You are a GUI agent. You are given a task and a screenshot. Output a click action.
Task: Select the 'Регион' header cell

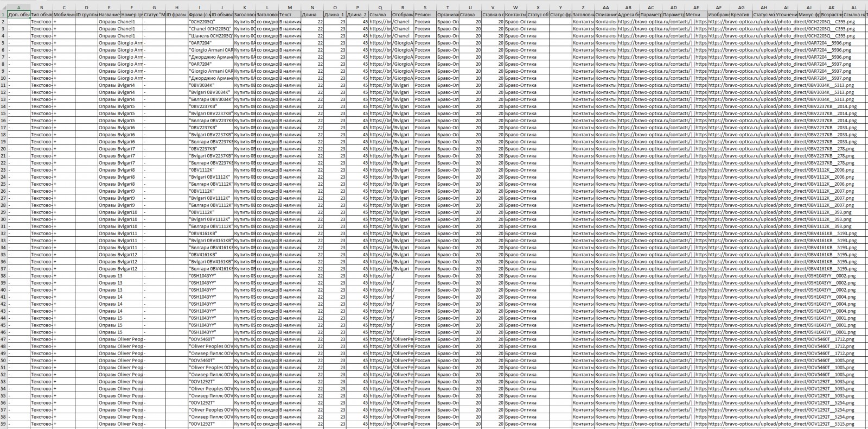point(425,15)
